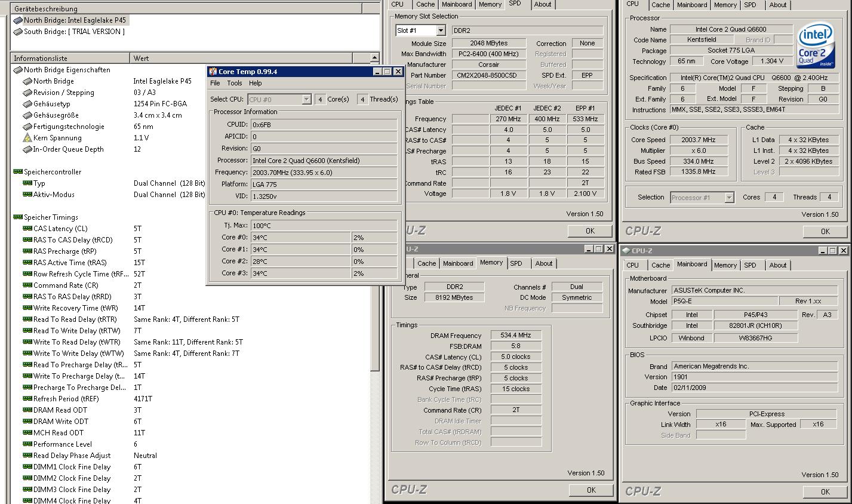Open the File menu in Core Temp
The image size is (852, 504).
coord(215,83)
